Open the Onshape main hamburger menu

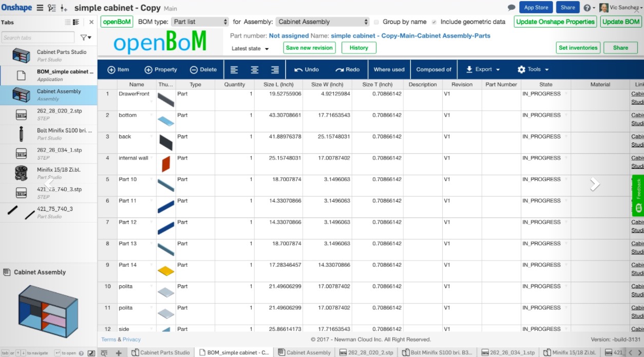[x=40, y=8]
